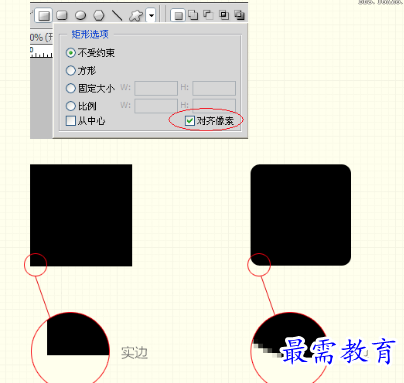The height and width of the screenshot is (383, 404).
Task: Select the Polygon shape tool
Action: pyautogui.click(x=99, y=15)
